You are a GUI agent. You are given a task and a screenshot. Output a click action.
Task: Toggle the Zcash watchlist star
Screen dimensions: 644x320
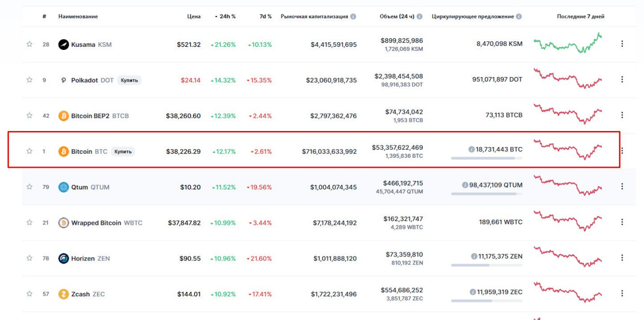pyautogui.click(x=30, y=294)
